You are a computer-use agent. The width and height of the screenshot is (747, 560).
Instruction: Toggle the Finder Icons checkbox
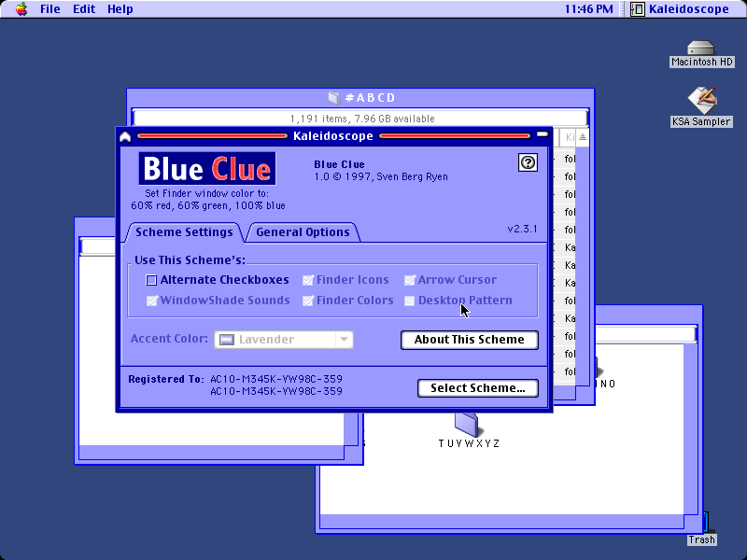pos(308,280)
